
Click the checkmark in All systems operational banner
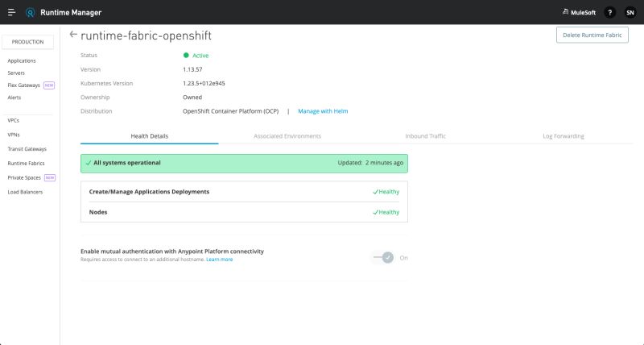coord(89,163)
